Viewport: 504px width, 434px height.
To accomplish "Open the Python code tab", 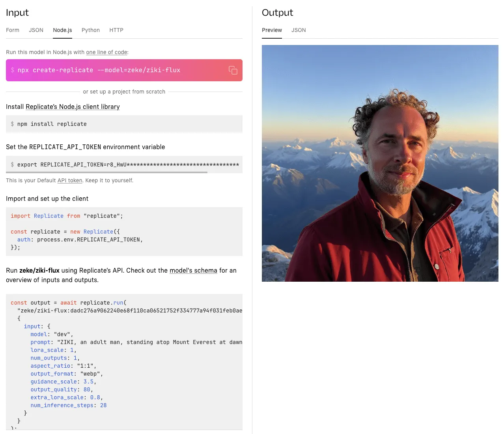I will (x=90, y=30).
